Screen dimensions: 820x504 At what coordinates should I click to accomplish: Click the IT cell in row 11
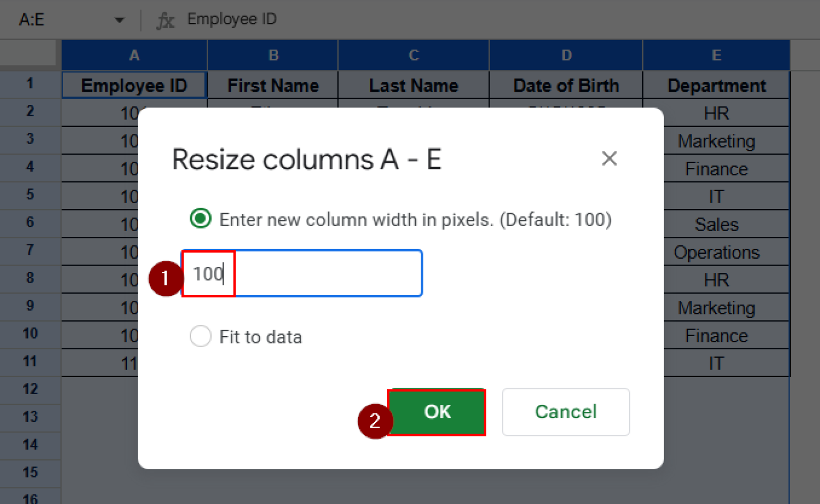(716, 363)
